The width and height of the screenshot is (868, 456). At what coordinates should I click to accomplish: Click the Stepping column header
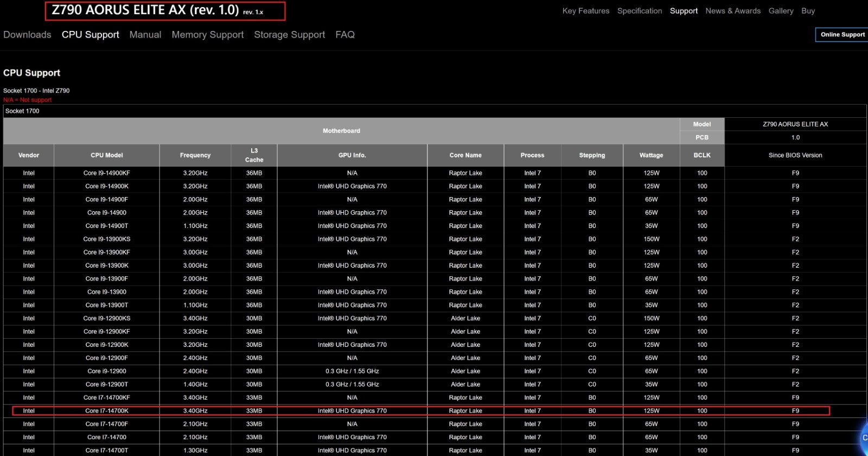[x=592, y=155]
